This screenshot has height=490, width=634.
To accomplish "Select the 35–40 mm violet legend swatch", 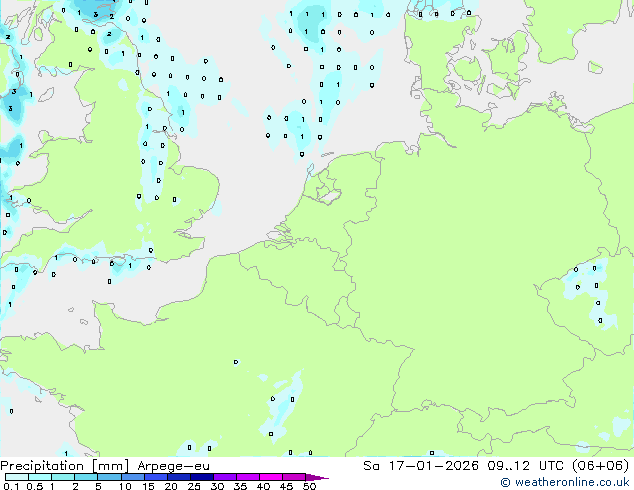I will pos(248,477).
